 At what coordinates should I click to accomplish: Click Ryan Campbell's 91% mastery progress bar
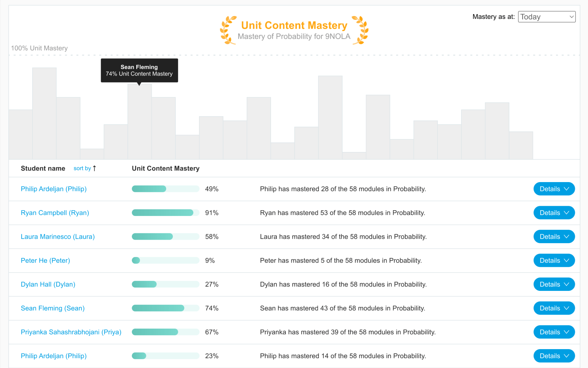click(x=166, y=213)
